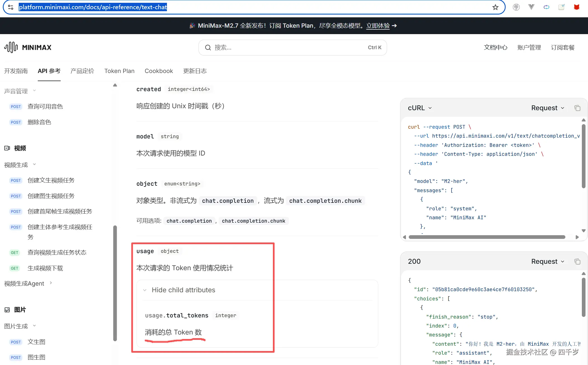Screen dimensions: 588x365
Task: Open the Token Plan navigation tab
Action: click(x=119, y=71)
